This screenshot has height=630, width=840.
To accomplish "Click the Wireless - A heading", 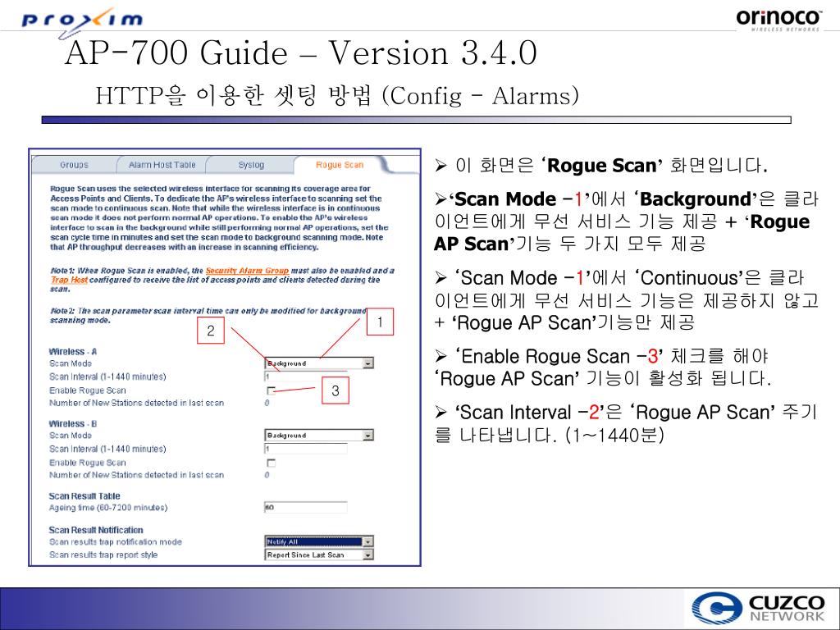I will (x=73, y=351).
